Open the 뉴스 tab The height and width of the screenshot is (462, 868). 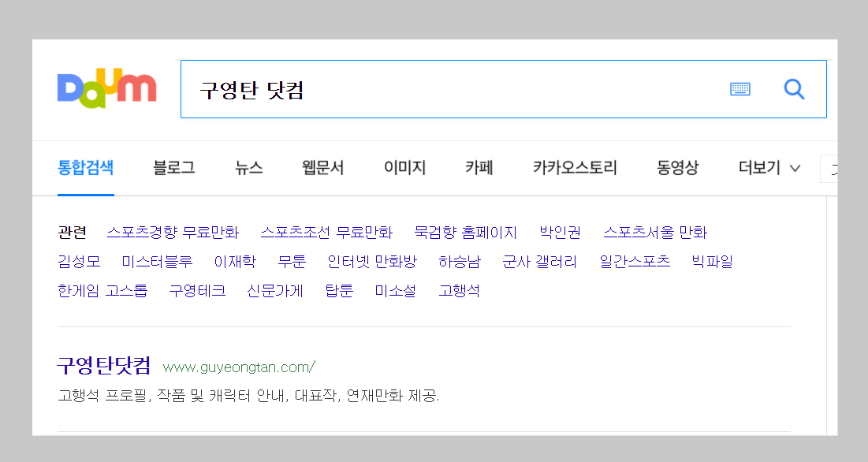coord(248,167)
